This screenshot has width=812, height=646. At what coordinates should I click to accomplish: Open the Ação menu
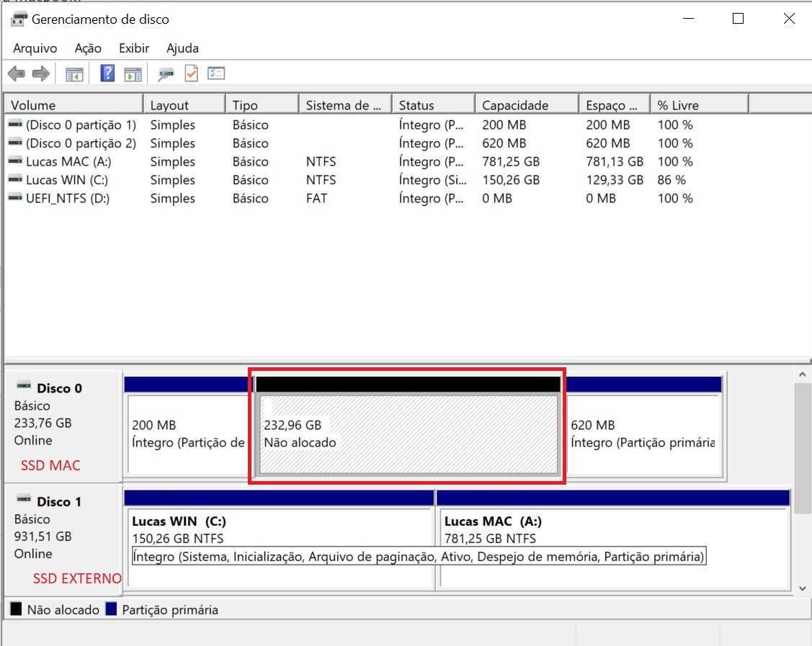click(88, 48)
